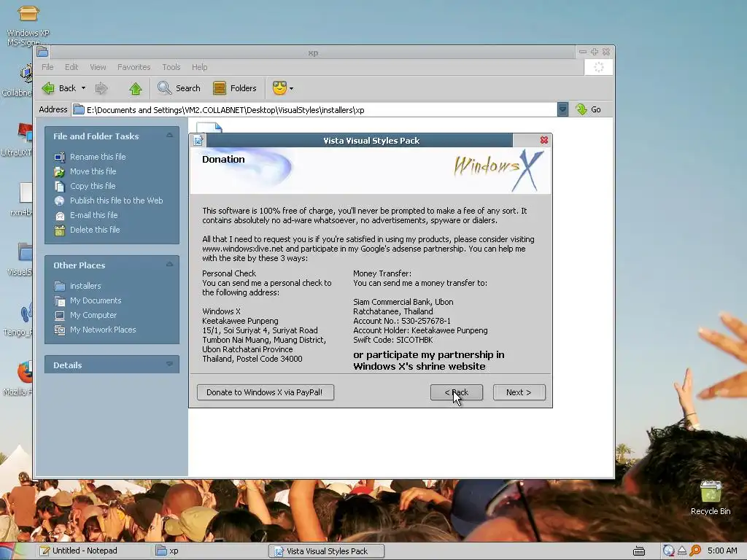Click Delete this file
Image resolution: width=747 pixels, height=560 pixels.
pyautogui.click(x=95, y=230)
